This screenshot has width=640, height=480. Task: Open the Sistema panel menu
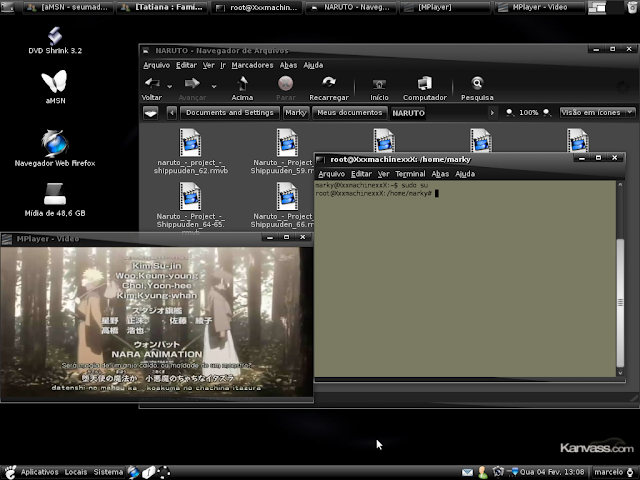[108, 472]
